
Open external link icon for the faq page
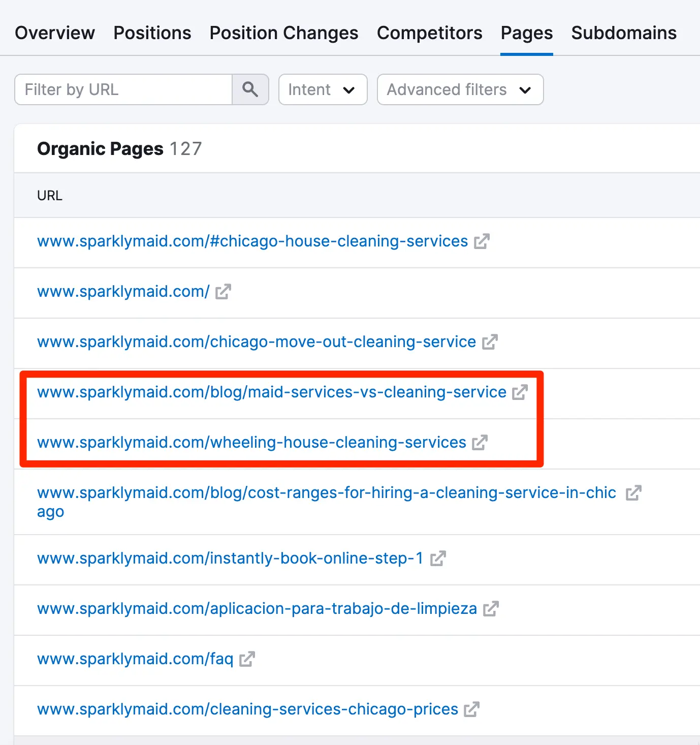(x=247, y=659)
